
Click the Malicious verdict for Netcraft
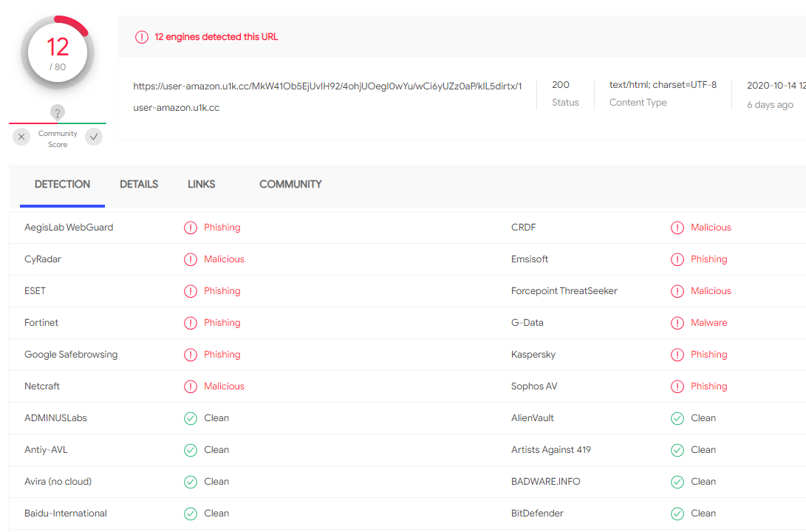pos(224,386)
